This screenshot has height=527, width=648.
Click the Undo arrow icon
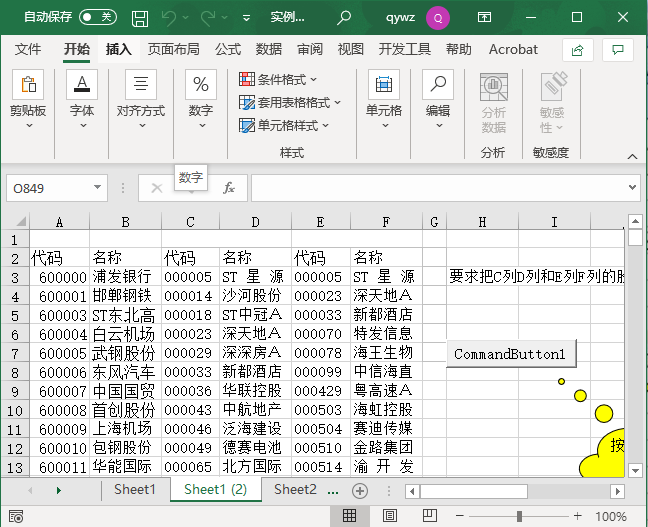[169, 18]
